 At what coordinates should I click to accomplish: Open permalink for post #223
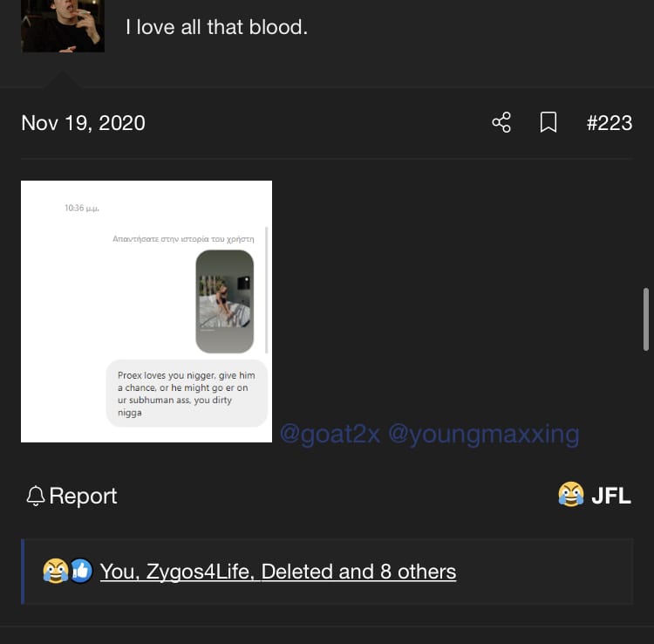pyautogui.click(x=609, y=123)
